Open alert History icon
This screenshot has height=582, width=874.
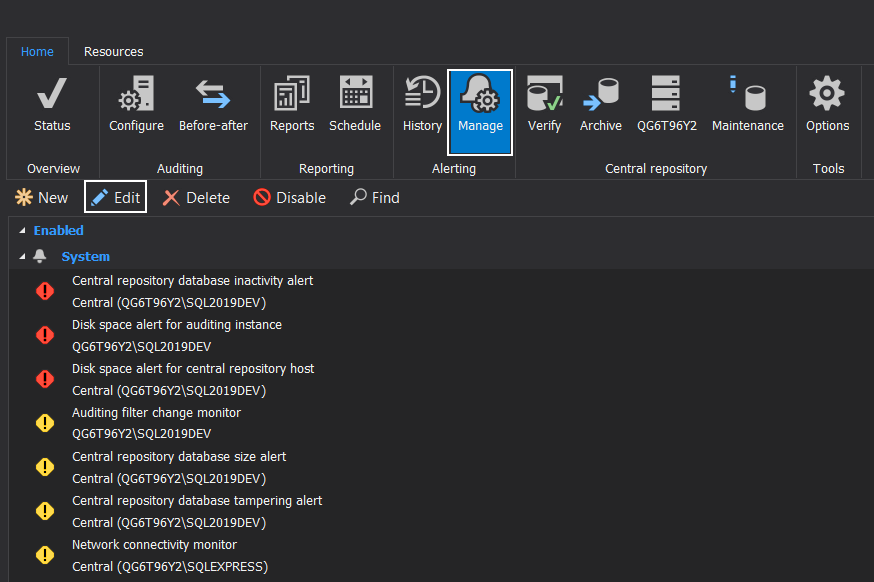(x=422, y=95)
